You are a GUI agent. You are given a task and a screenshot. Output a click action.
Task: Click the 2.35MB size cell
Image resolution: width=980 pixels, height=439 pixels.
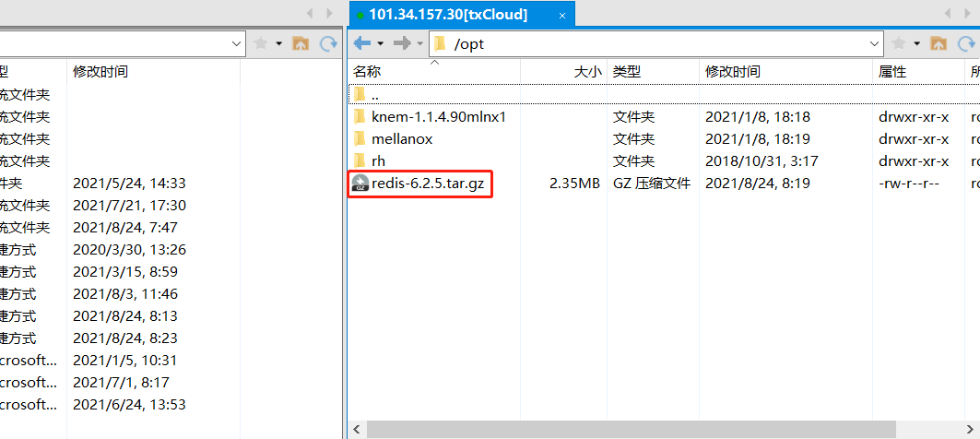coord(573,184)
